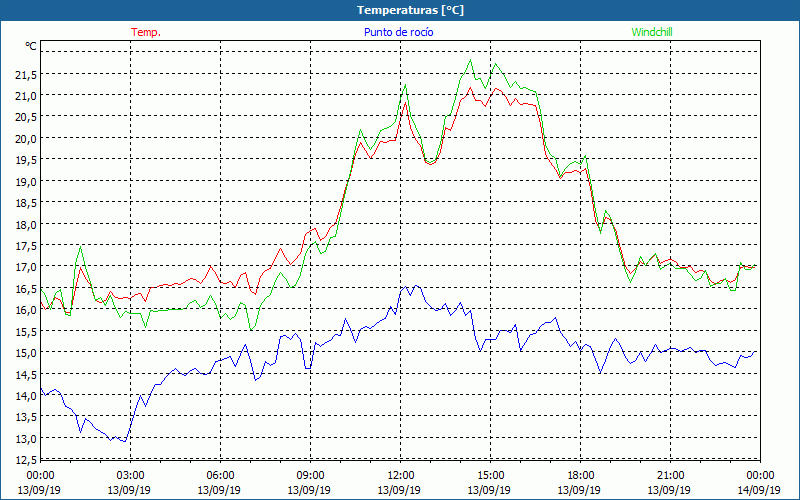Click the 18,5 y-axis value
800x500 pixels.
click(x=26, y=203)
